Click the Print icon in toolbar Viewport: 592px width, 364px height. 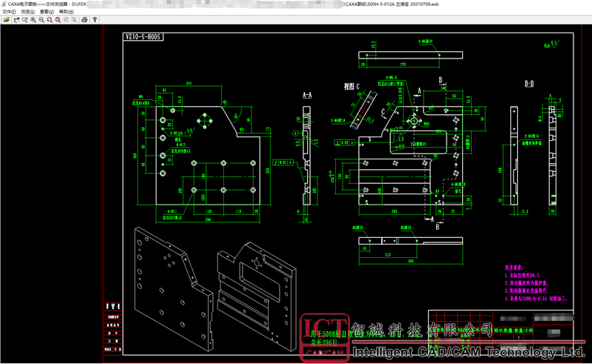(x=84, y=19)
